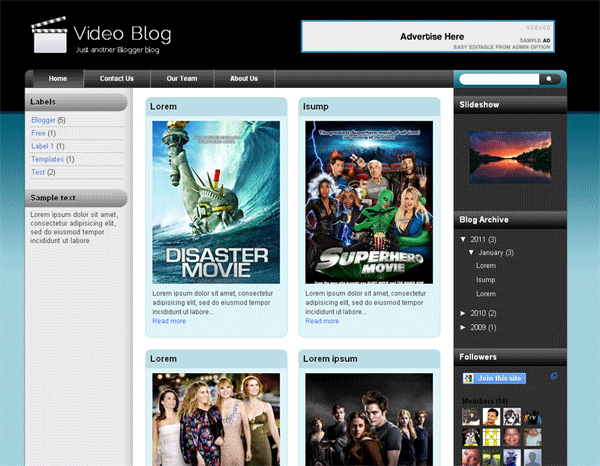The height and width of the screenshot is (466, 600).
Task: Open the Test label link
Action: [x=38, y=172]
